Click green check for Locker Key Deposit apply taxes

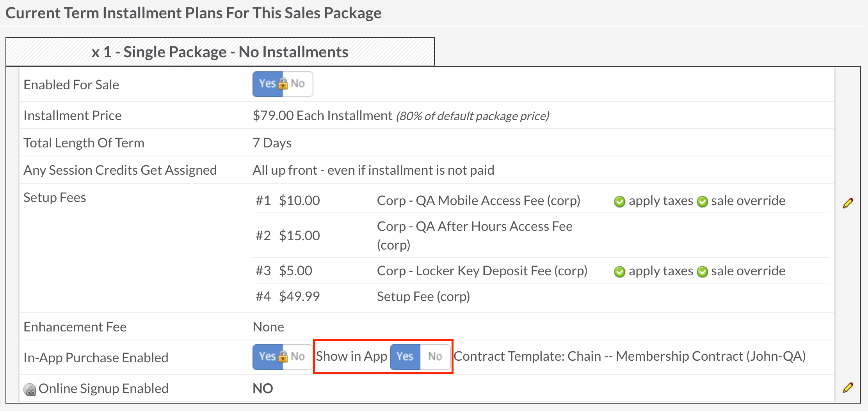(619, 272)
